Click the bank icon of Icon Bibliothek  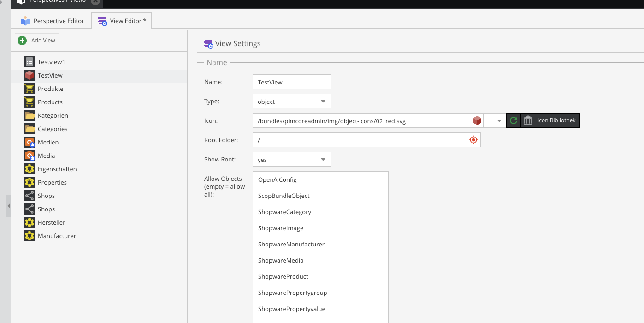coord(528,120)
